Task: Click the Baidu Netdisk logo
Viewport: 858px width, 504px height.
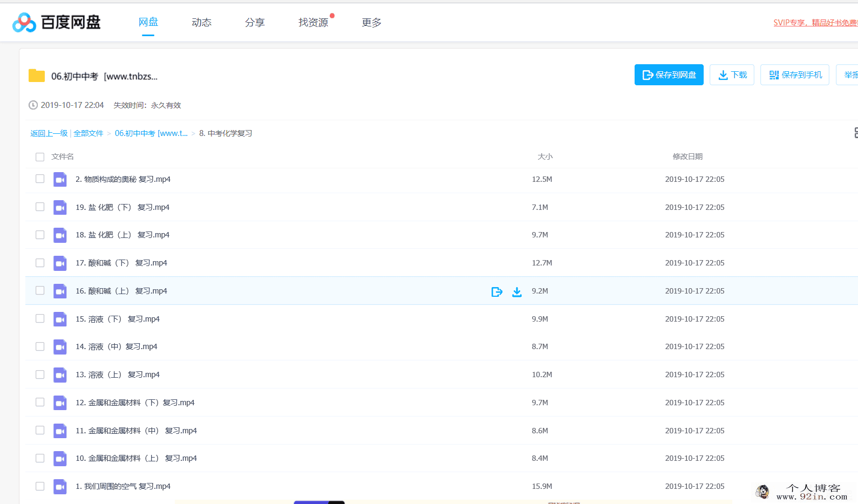Action: [56, 22]
